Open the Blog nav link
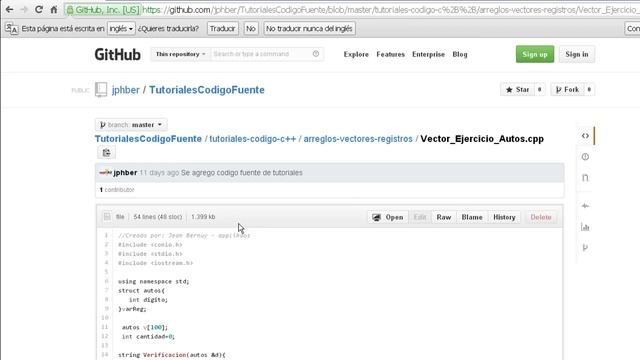Screen dimensions: 640x360 tap(460, 54)
